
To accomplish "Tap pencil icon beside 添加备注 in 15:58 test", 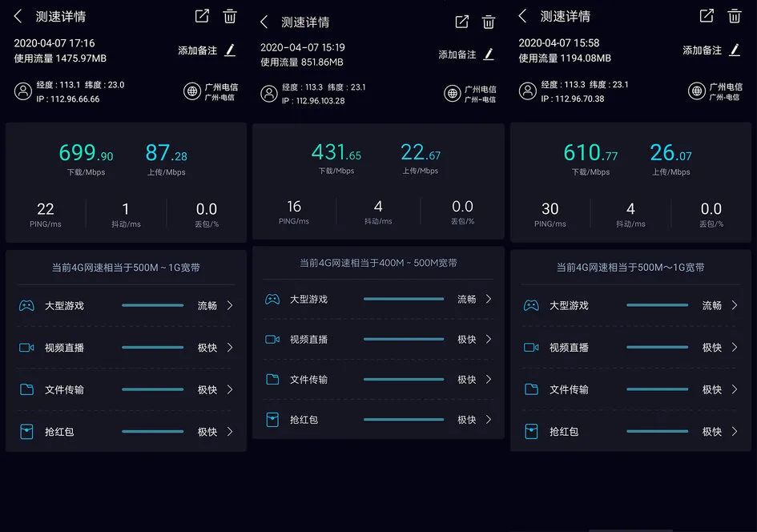I will (735, 50).
